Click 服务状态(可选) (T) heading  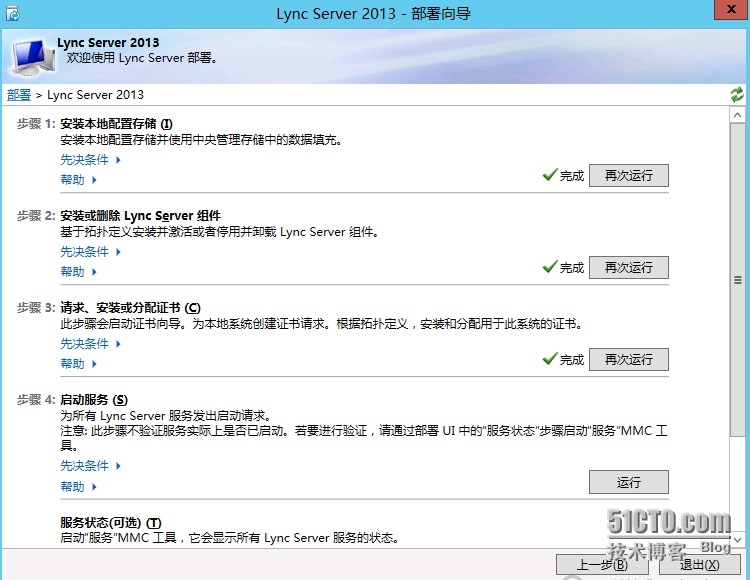tap(111, 523)
